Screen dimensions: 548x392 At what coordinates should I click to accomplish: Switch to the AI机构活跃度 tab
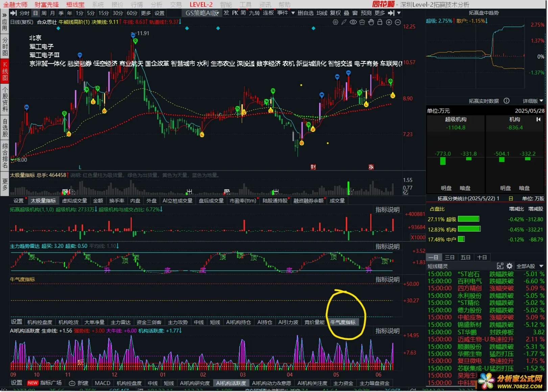coord(231,383)
